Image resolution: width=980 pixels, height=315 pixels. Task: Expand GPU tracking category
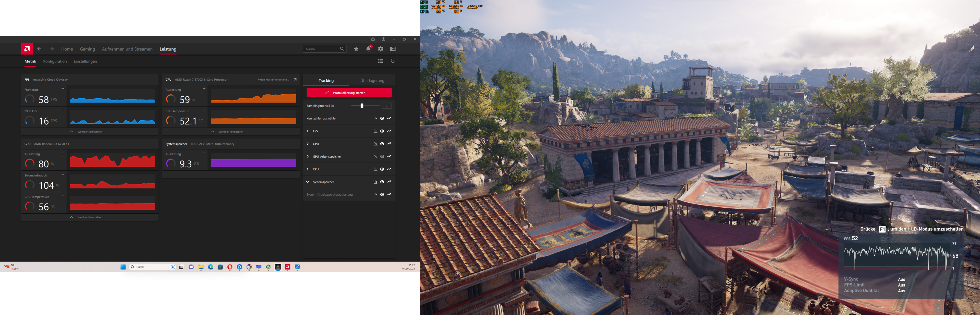[307, 144]
